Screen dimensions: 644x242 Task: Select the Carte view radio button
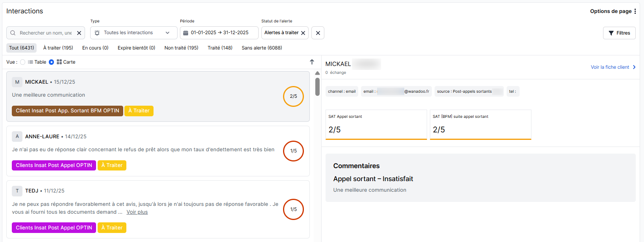(x=52, y=62)
